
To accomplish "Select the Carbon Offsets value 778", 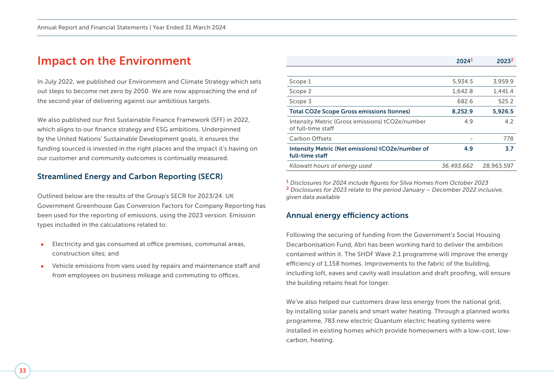I will point(508,139).
